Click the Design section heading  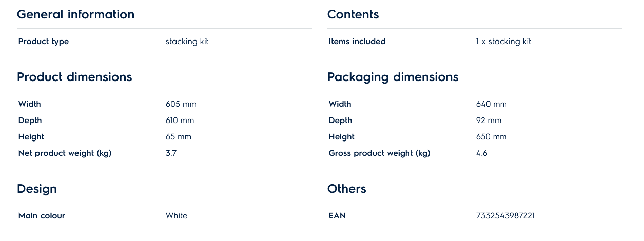[x=37, y=189]
